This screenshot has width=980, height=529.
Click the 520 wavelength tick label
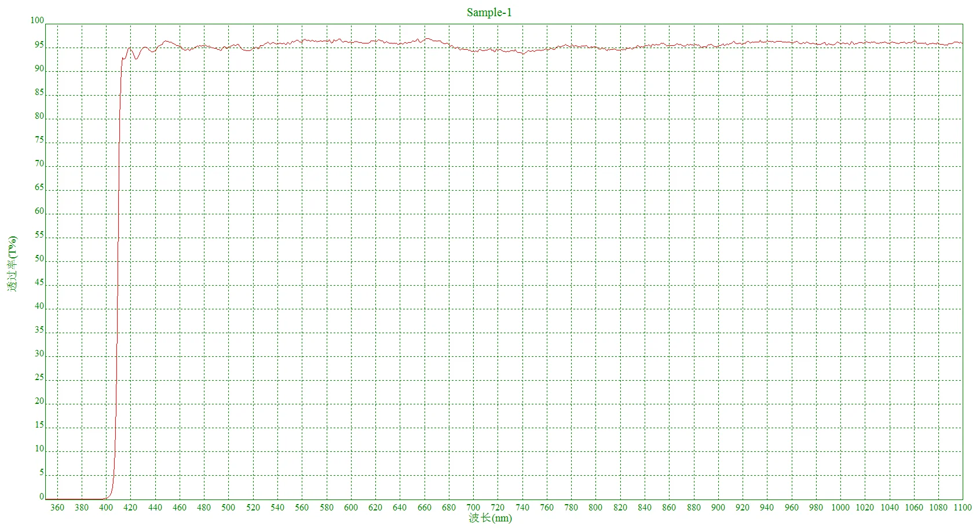[253, 508]
